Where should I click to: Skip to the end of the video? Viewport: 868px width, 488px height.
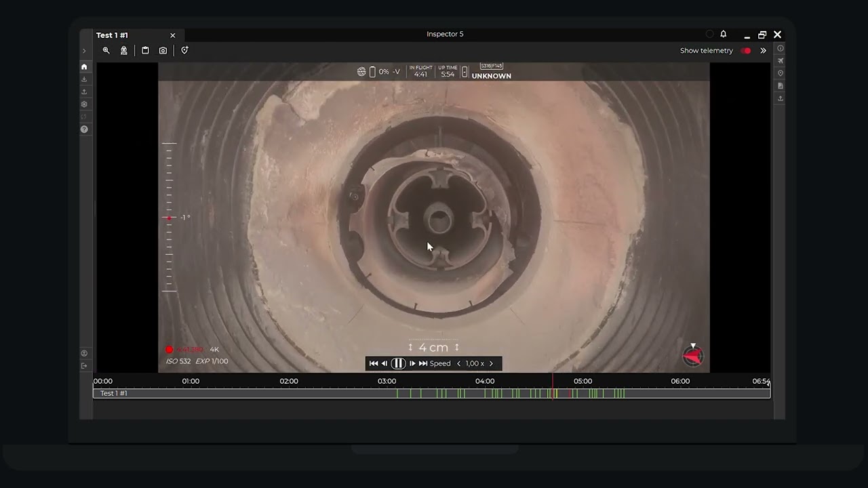click(x=423, y=363)
